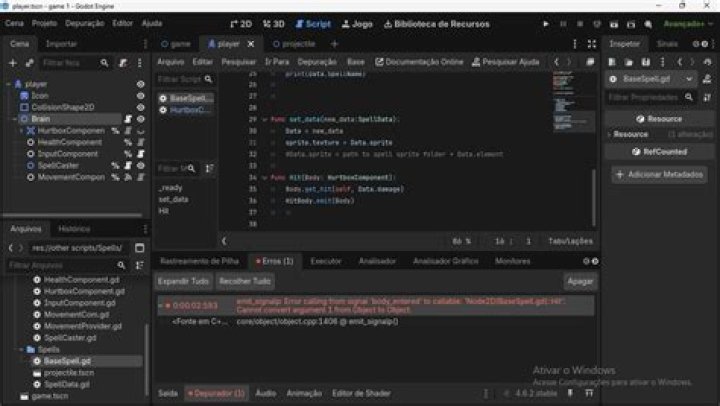Open the BaseSpell.gd object dropdown
The height and width of the screenshot is (406, 720).
pyautogui.click(x=689, y=79)
